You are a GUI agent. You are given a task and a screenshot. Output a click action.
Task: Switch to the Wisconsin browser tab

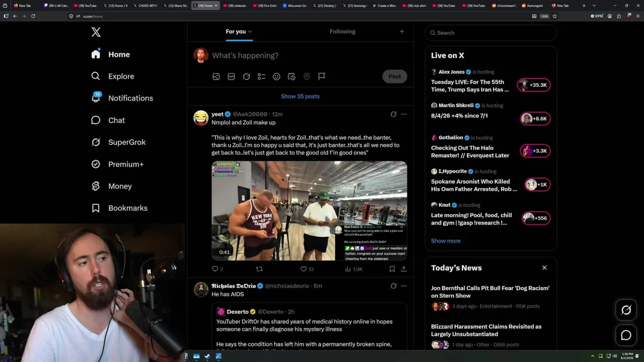point(295,6)
